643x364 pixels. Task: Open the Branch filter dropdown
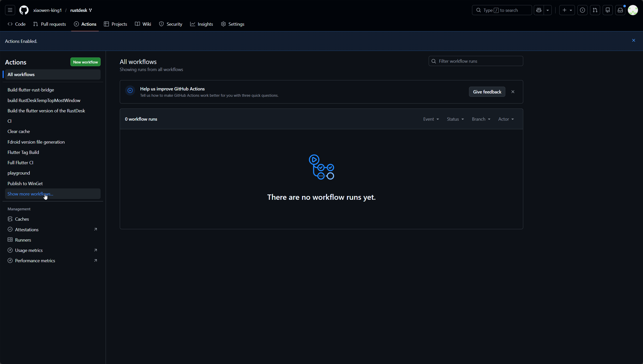click(481, 119)
